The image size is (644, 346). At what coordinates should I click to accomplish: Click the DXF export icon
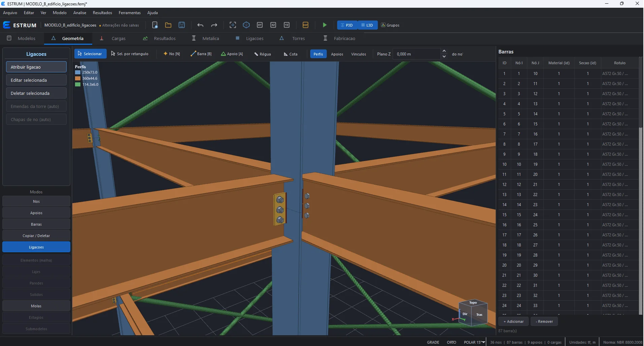[x=306, y=25]
